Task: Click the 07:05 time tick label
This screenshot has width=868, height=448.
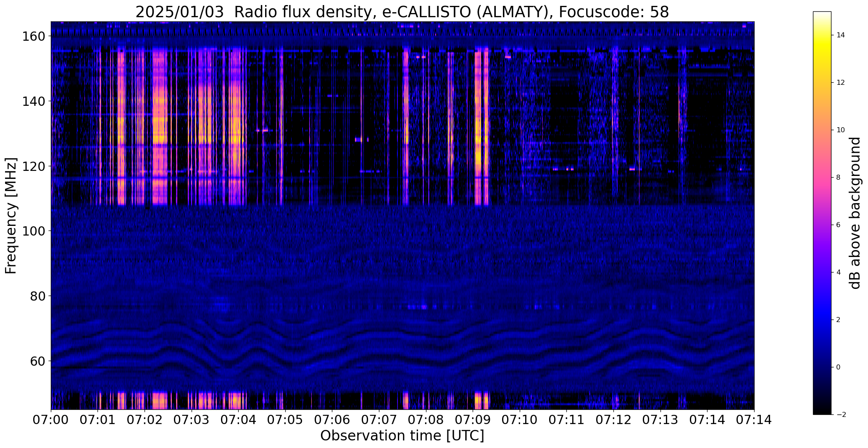Action: pos(285,420)
